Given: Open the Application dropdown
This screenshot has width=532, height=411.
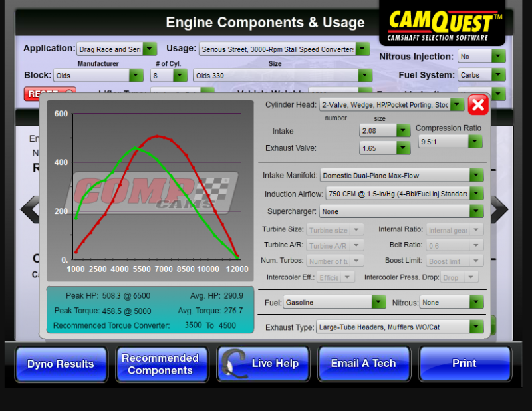Looking at the screenshot, I should click(x=150, y=49).
